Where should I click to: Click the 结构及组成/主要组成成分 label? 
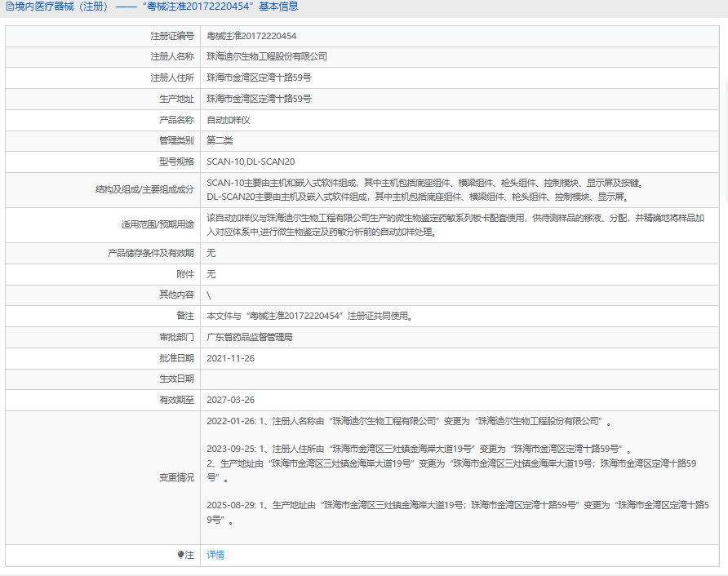[x=144, y=189]
